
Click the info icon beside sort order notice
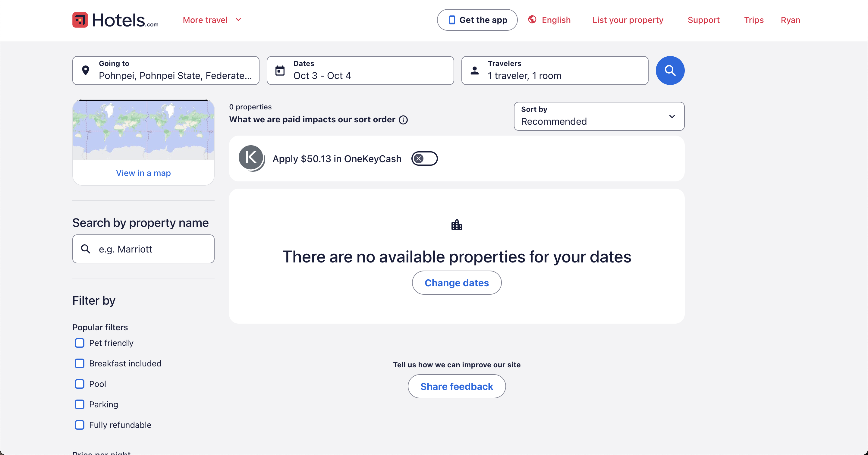point(403,120)
